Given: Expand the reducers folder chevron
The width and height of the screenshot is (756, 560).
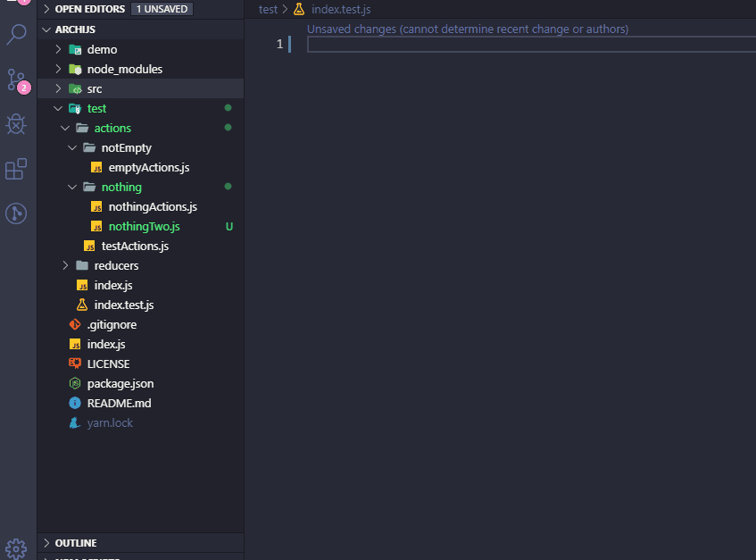Looking at the screenshot, I should [x=65, y=265].
